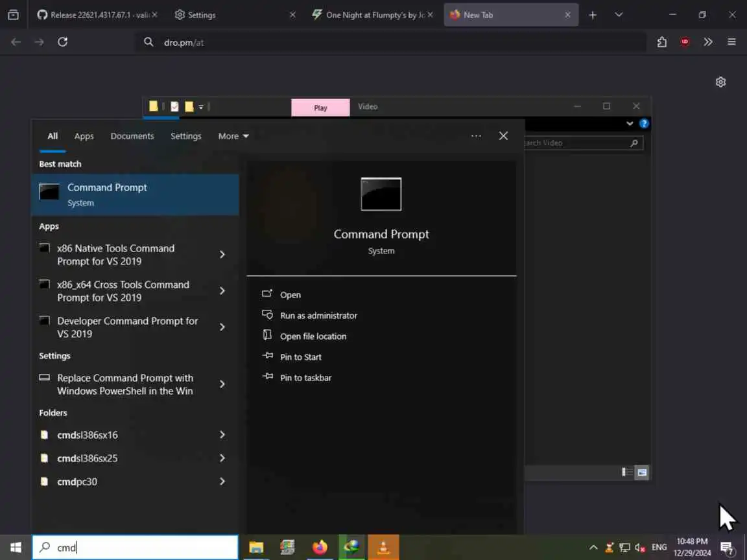
Task: Switch to the Settings browser tab
Action: (235, 15)
